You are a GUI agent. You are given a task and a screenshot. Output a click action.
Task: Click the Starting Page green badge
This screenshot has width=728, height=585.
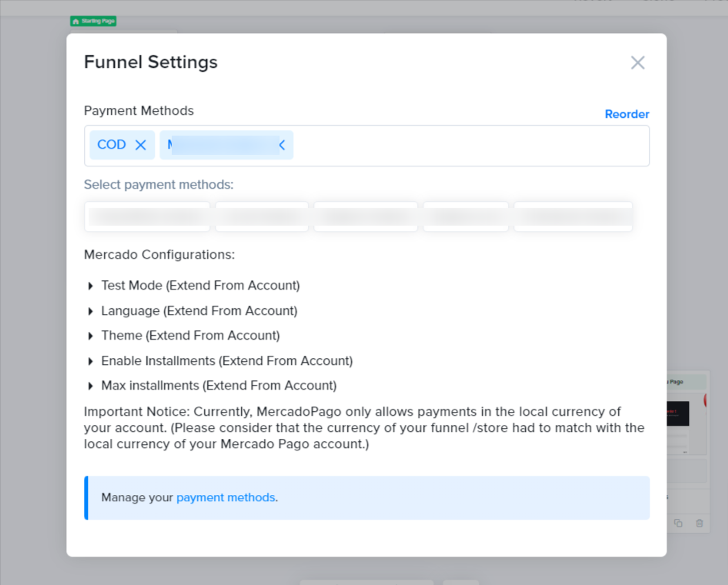[93, 21]
